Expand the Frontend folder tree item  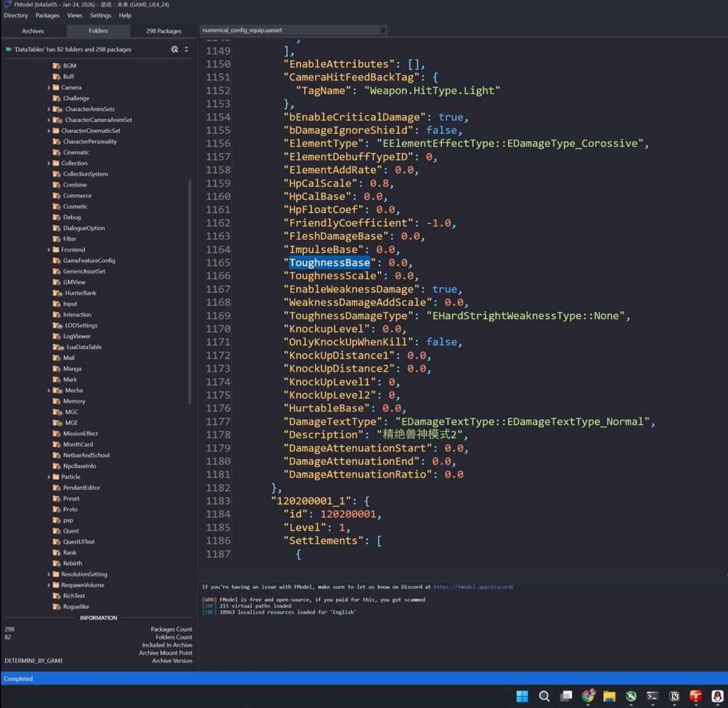49,250
